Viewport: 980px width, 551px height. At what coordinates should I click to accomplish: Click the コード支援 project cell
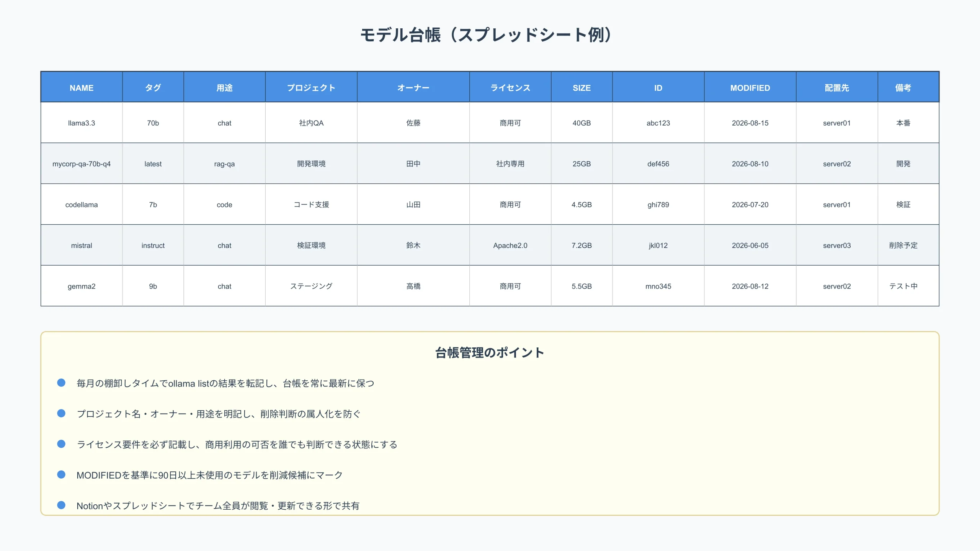click(311, 205)
